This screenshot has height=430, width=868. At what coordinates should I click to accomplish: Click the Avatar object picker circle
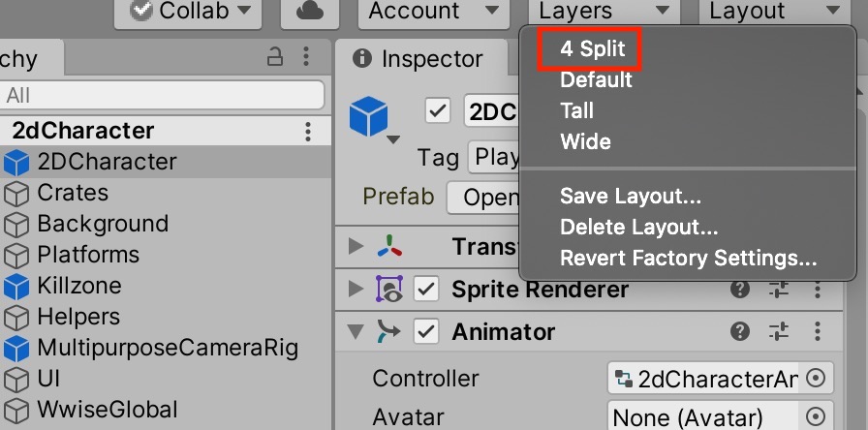[816, 416]
